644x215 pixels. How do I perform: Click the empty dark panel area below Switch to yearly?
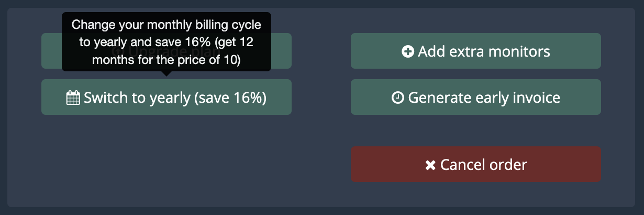tap(166, 157)
